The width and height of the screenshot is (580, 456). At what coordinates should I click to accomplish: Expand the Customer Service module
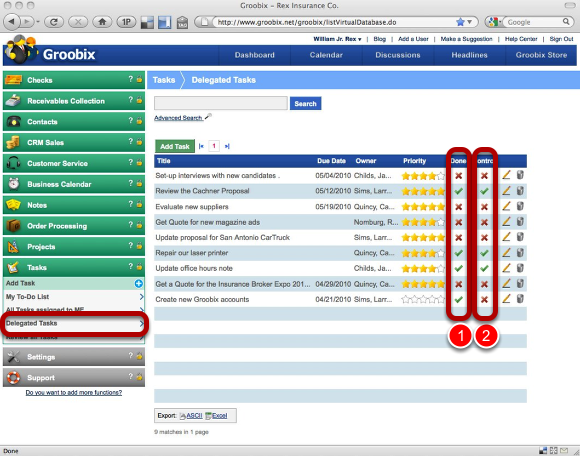[x=74, y=163]
